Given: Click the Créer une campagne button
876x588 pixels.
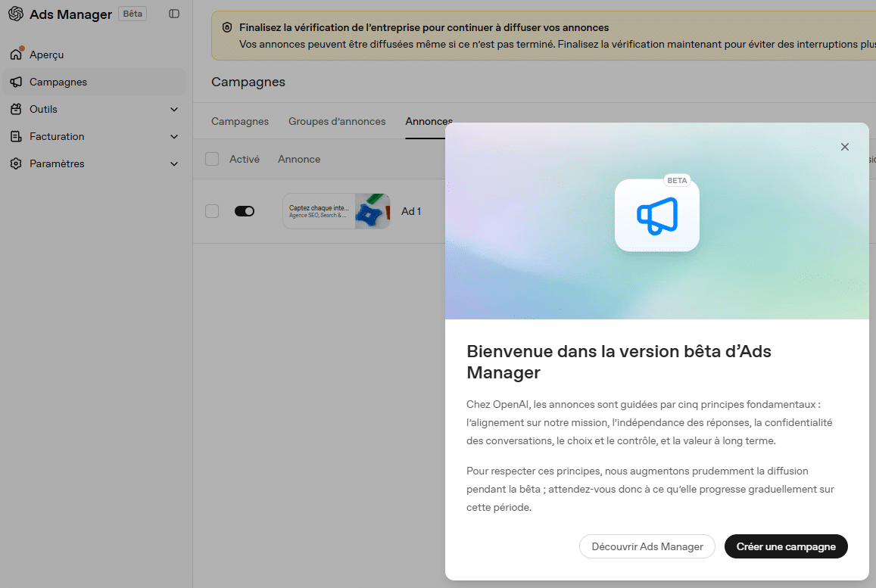Looking at the screenshot, I should (x=786, y=546).
